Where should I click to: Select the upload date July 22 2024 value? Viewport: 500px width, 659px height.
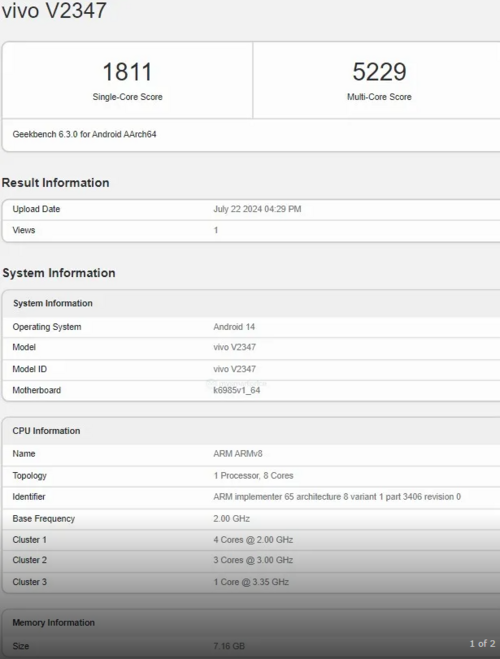point(257,209)
